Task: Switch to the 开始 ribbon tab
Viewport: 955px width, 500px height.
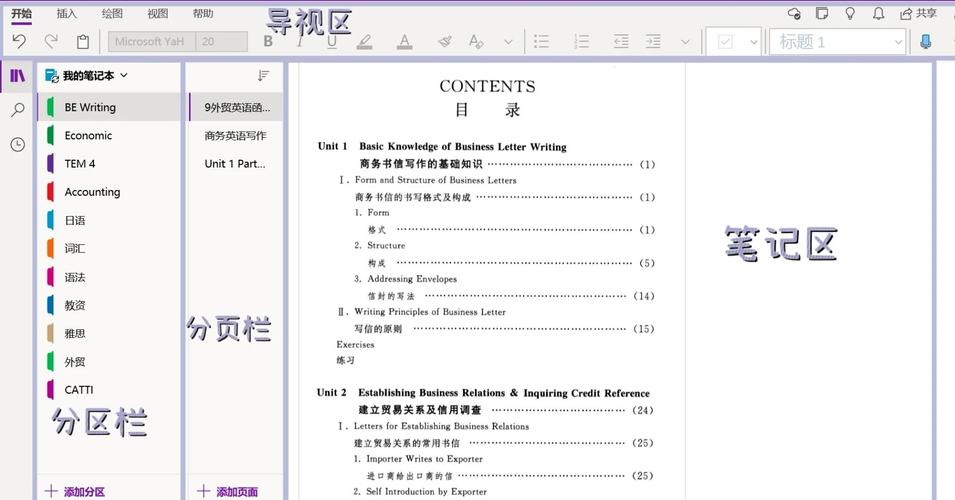Action: (x=21, y=13)
